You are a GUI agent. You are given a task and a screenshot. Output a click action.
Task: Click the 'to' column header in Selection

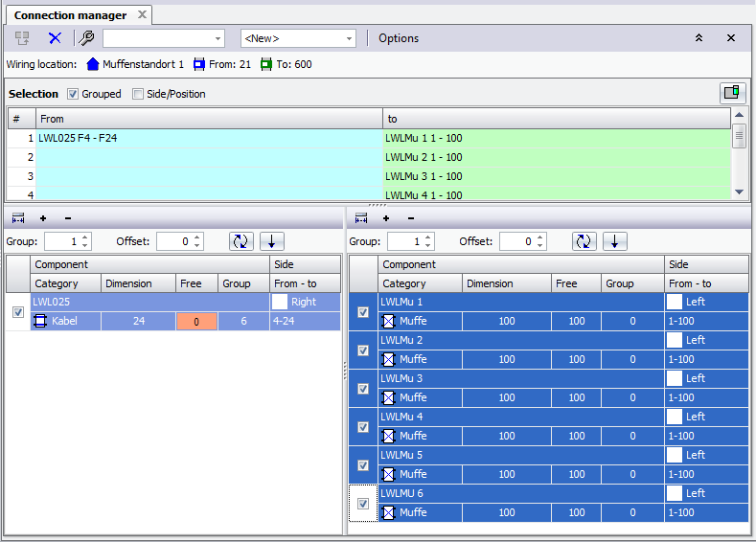pos(557,119)
